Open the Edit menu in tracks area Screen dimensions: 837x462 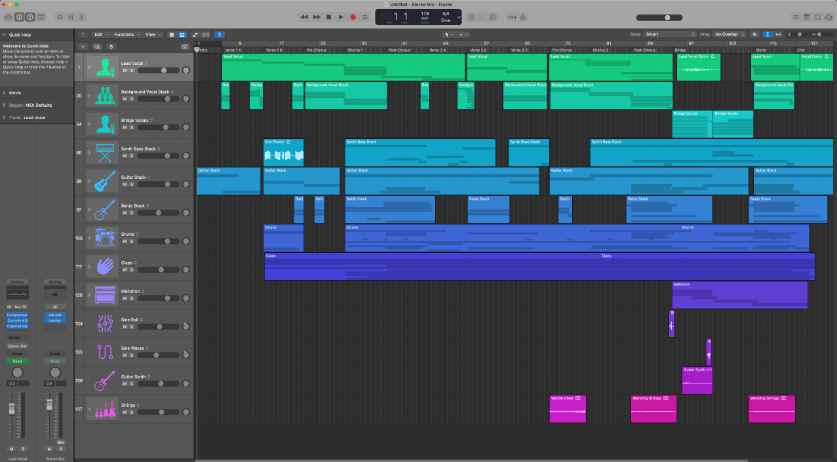[x=100, y=35]
